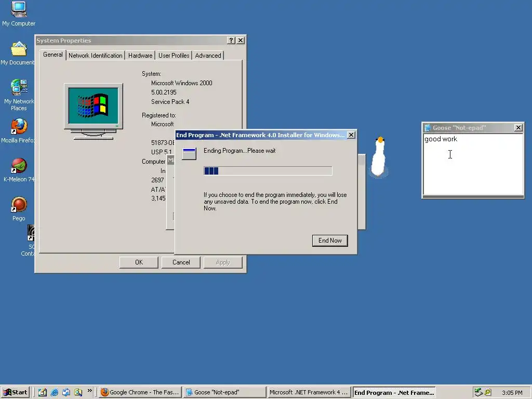This screenshot has width=532, height=399.
Task: Click the Start button in the taskbar
Action: (x=15, y=392)
